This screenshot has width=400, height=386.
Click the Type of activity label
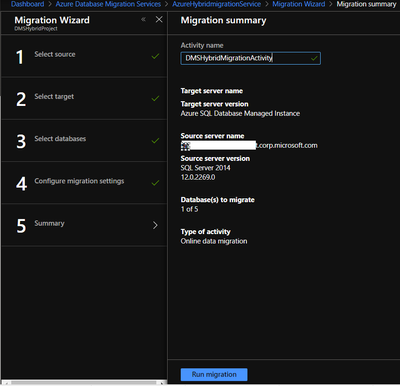click(205, 232)
